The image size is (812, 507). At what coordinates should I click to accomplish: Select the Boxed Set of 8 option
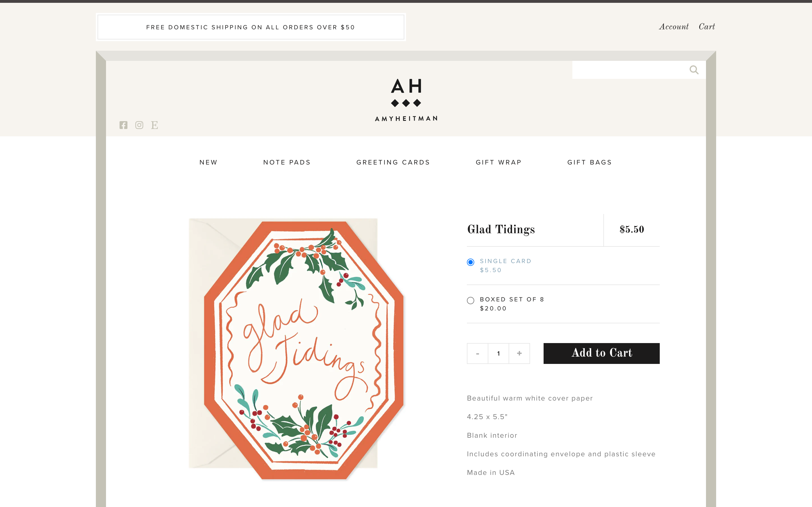click(470, 301)
